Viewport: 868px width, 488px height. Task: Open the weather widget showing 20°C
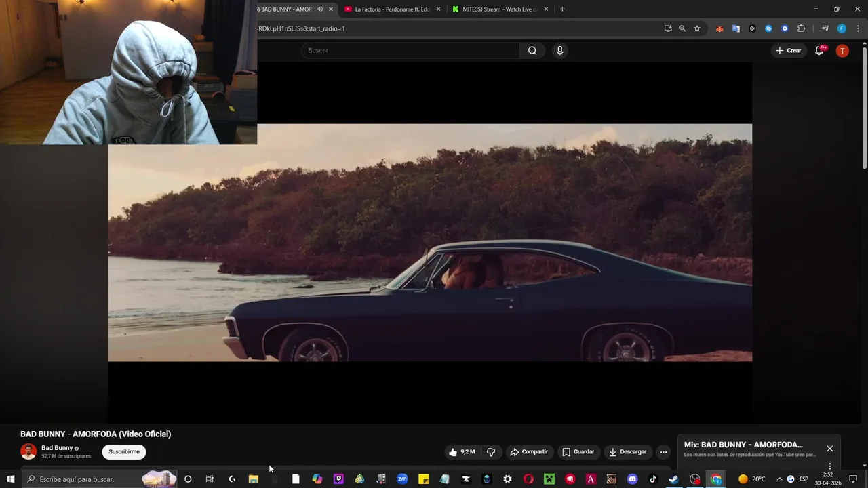(751, 479)
